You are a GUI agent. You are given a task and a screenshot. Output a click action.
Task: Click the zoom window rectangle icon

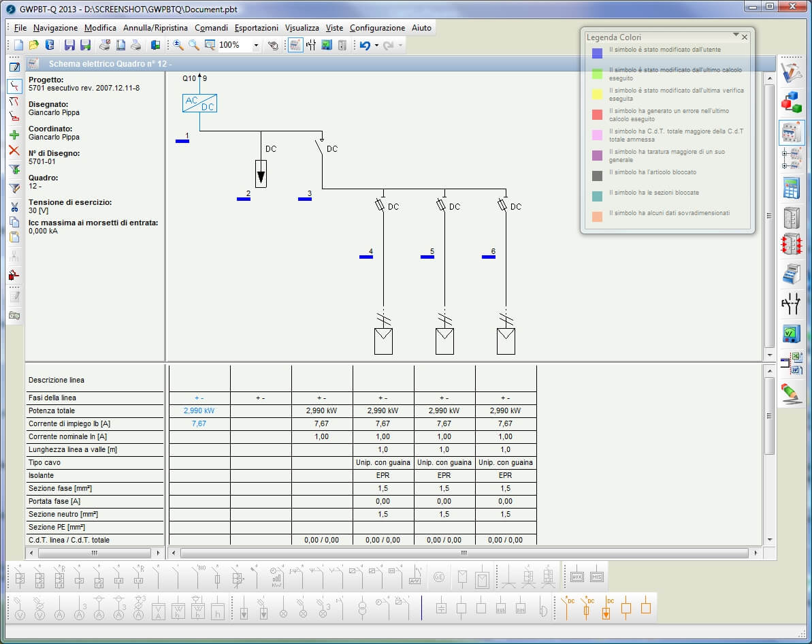210,45
